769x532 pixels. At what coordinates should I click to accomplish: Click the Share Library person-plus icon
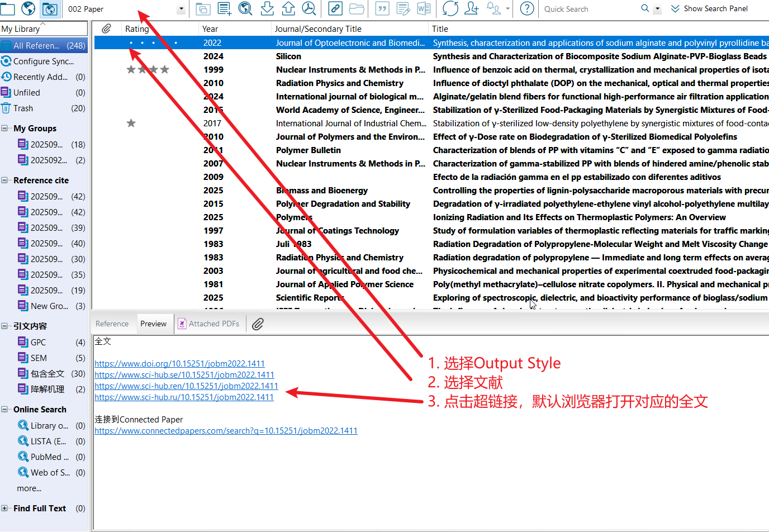click(472, 8)
